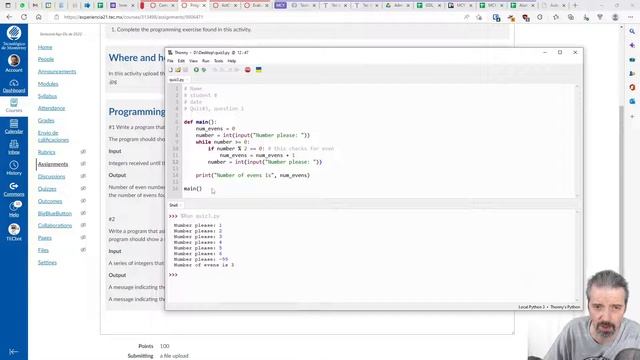The width and height of the screenshot is (640, 360).
Task: Open Quizzes course link
Action: [x=47, y=189]
